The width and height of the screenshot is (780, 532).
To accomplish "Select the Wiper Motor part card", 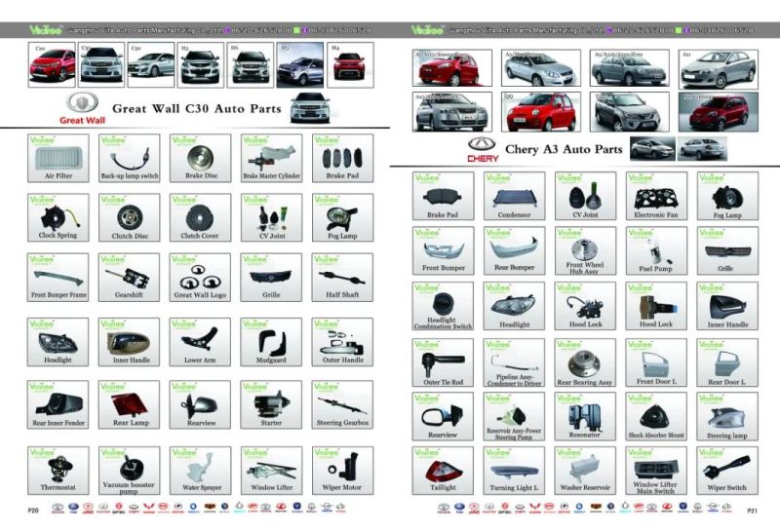I will (343, 470).
